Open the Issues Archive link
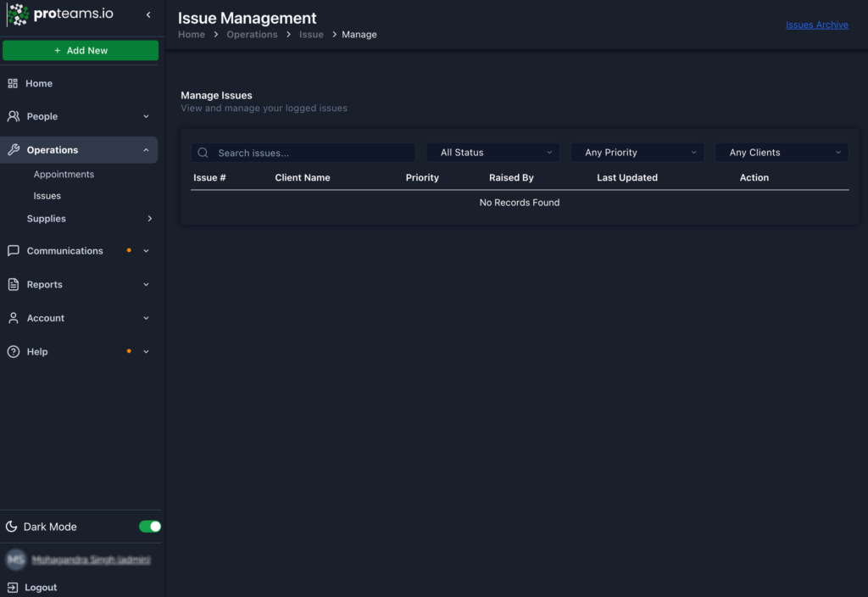This screenshot has height=597, width=868. pyautogui.click(x=816, y=25)
